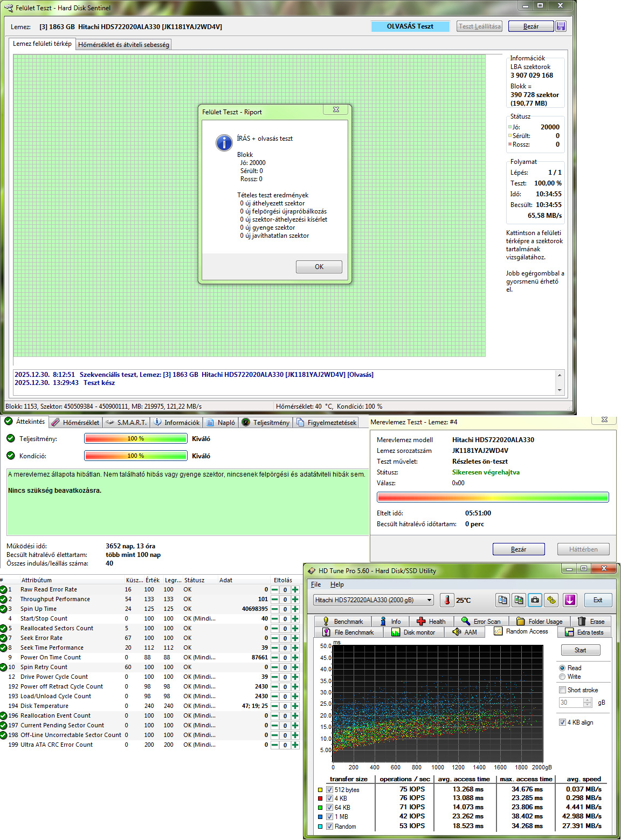
Task: Click the Kondíció 100 % progress bar
Action: pyautogui.click(x=136, y=456)
